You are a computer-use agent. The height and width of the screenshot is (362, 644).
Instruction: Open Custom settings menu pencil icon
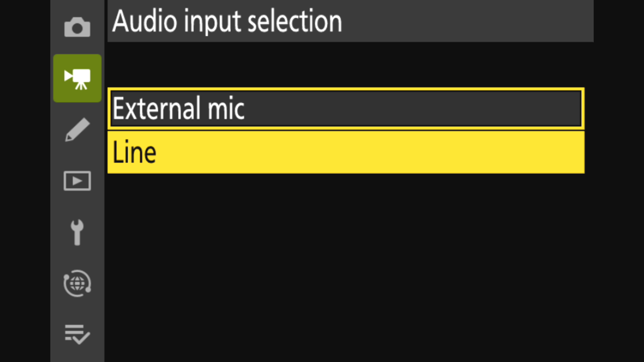(77, 129)
